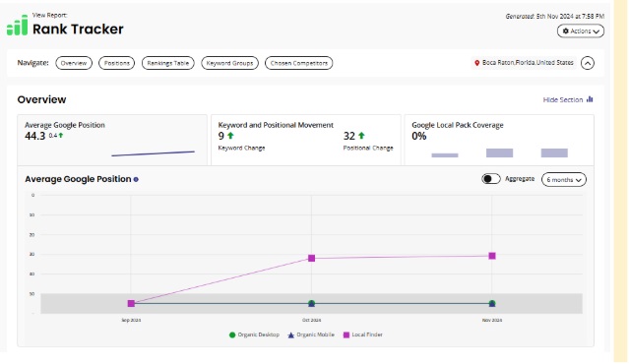
Task: Toggle the Aggregate switch
Action: pos(491,179)
